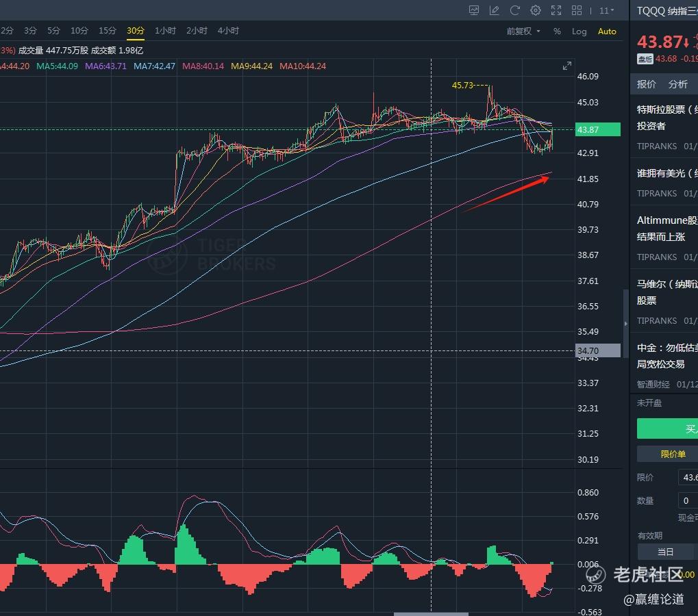Click the 盘后 after-hours badge

point(645,59)
